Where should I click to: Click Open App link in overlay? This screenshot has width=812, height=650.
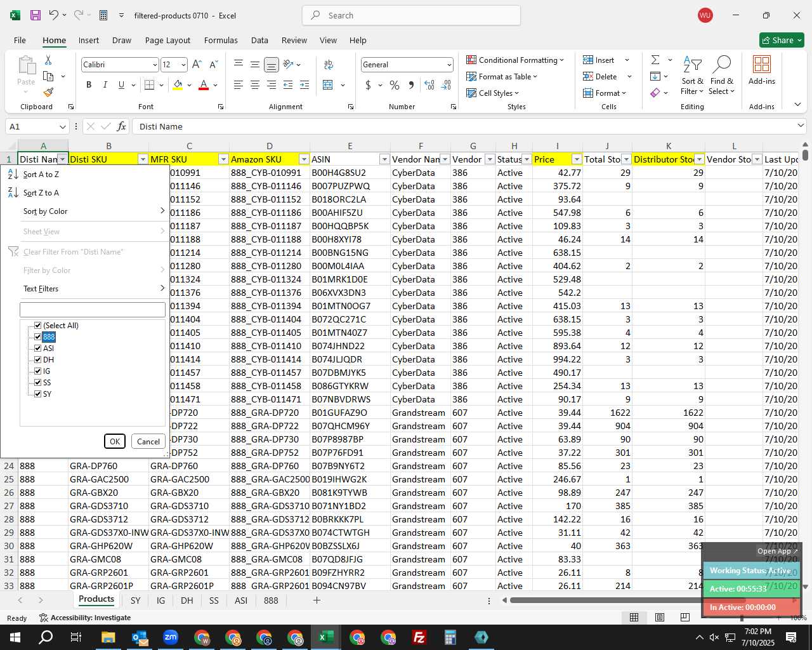777,551
